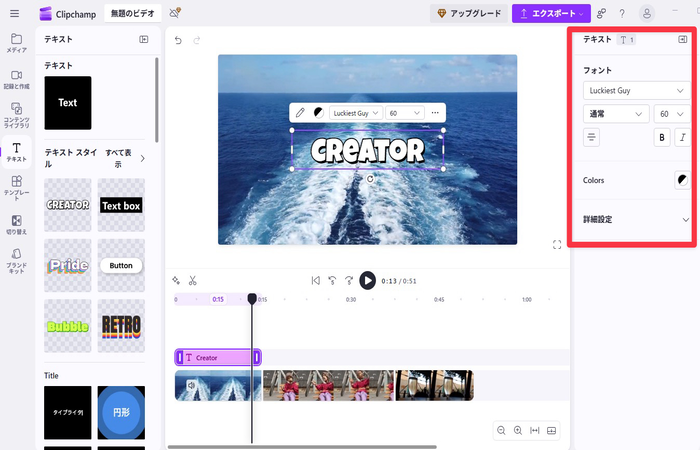Open the Colors swatch in panel
This screenshot has height=450, width=700.
point(682,180)
